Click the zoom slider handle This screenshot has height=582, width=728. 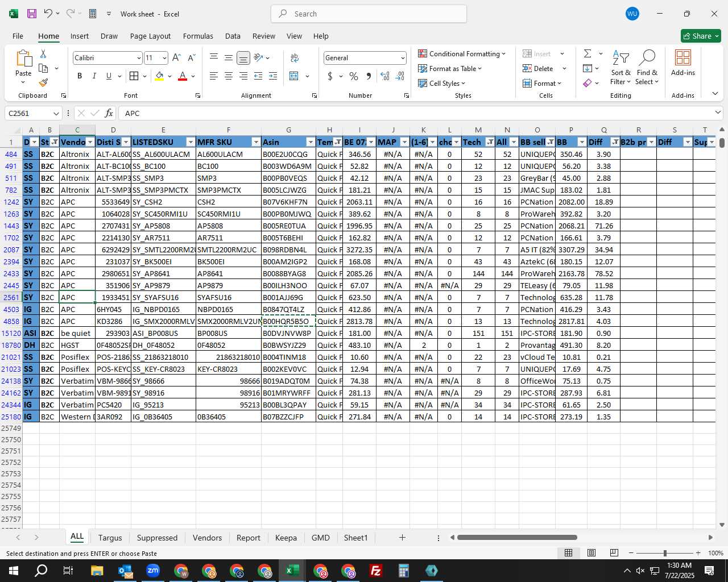[x=665, y=553]
